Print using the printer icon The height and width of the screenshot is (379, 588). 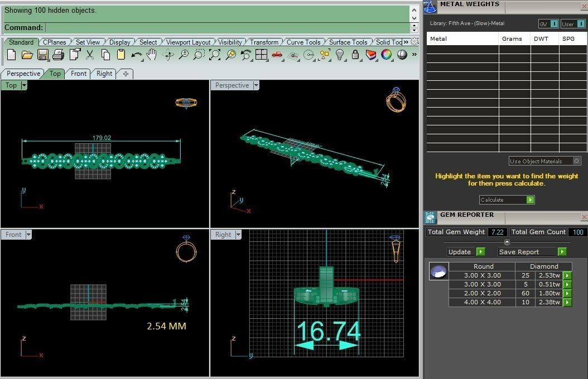58,55
